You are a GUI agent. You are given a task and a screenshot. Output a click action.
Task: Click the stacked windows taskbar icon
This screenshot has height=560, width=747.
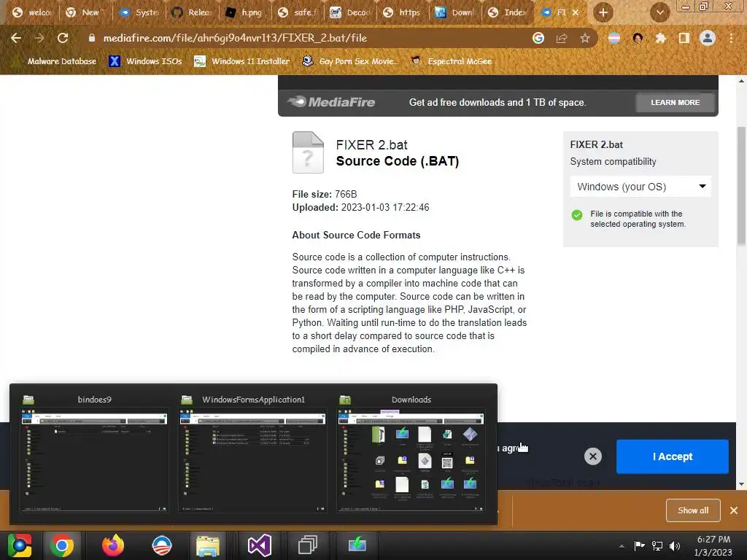308,545
